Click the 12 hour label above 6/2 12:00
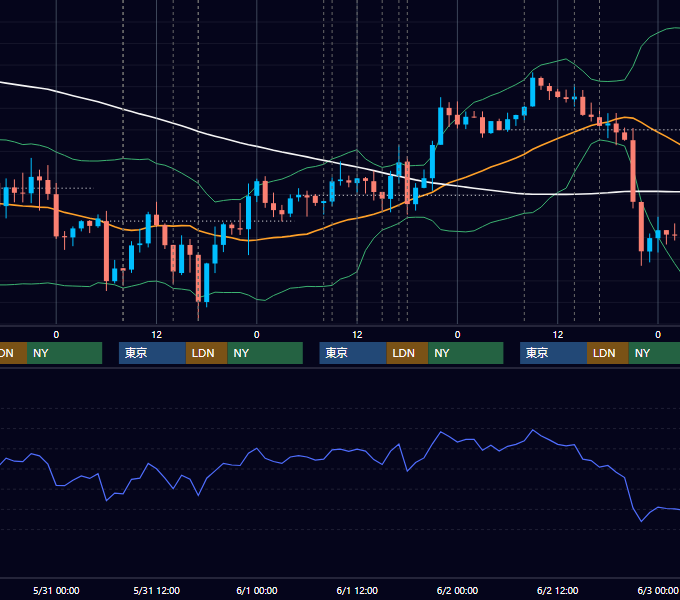680x600 pixels. point(558,335)
